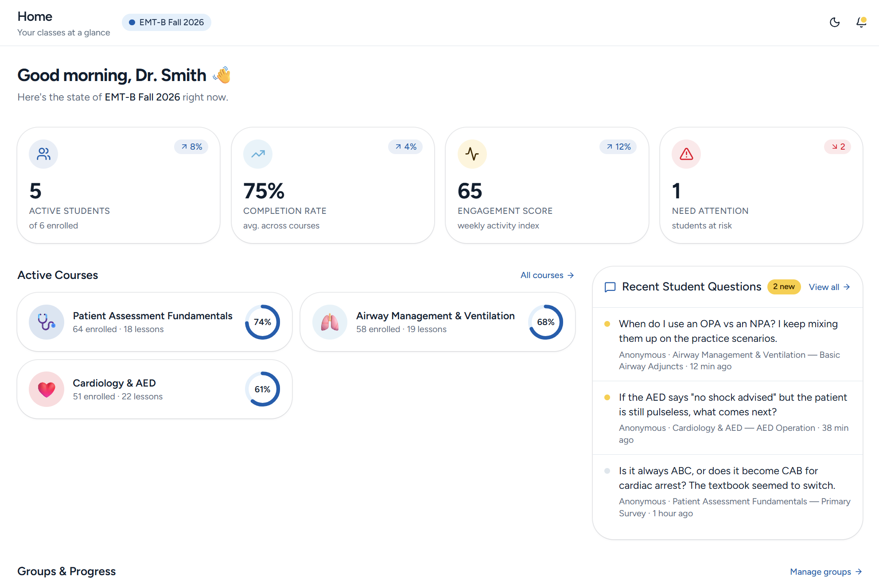
Task: Open Manage groups link
Action: point(826,572)
